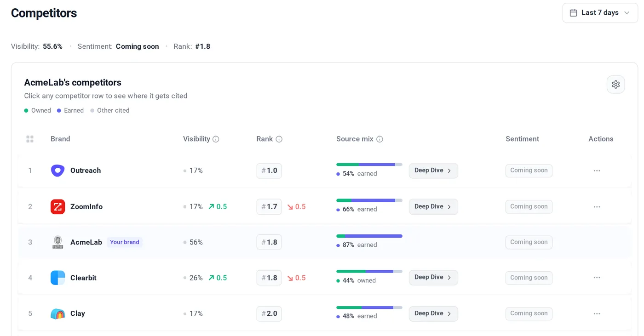
Task: Click the Other cited legend item
Action: coord(110,110)
